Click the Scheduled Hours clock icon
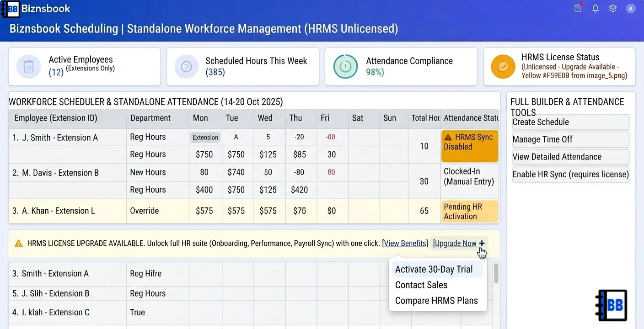The height and width of the screenshot is (329, 644). pyautogui.click(x=187, y=67)
